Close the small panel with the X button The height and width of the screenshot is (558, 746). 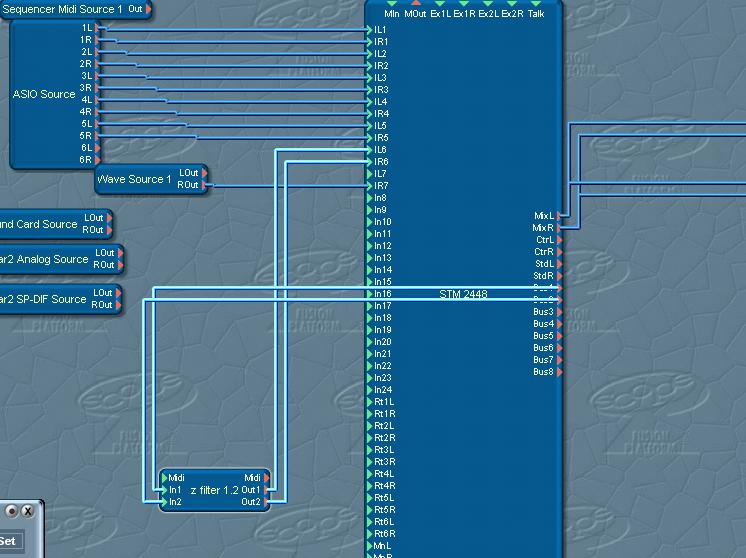coord(28,511)
